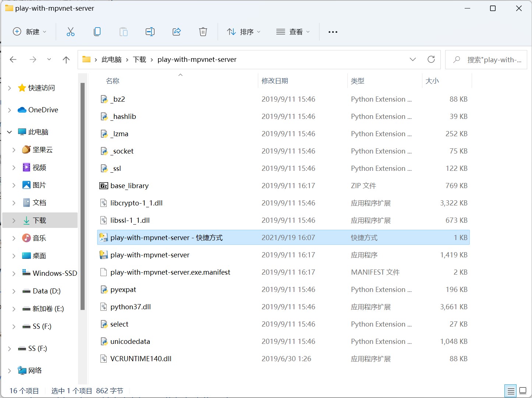The height and width of the screenshot is (398, 532).
Task: Open the 排序 (Sort) dropdown
Action: coord(244,32)
